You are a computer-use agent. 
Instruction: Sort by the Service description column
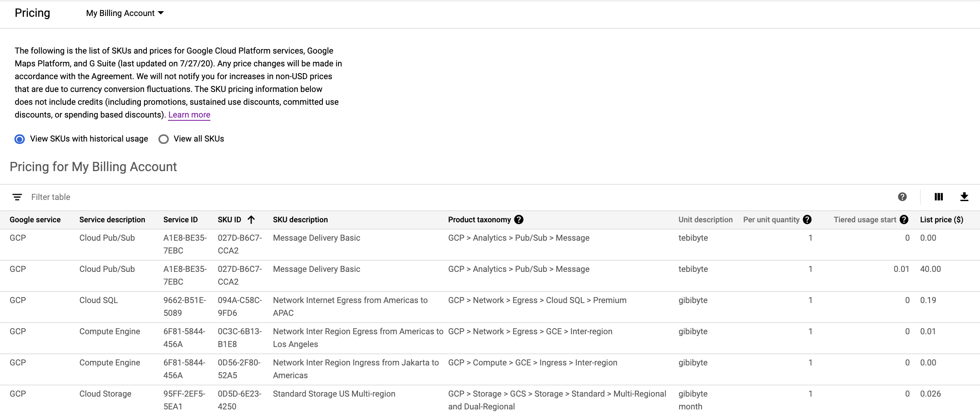pos(112,219)
